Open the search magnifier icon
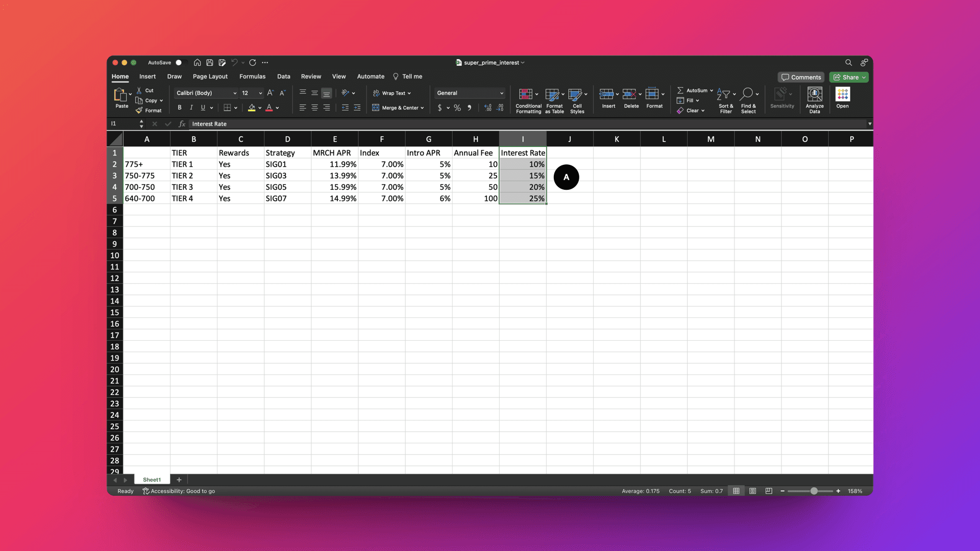980x551 pixels. click(848, 62)
